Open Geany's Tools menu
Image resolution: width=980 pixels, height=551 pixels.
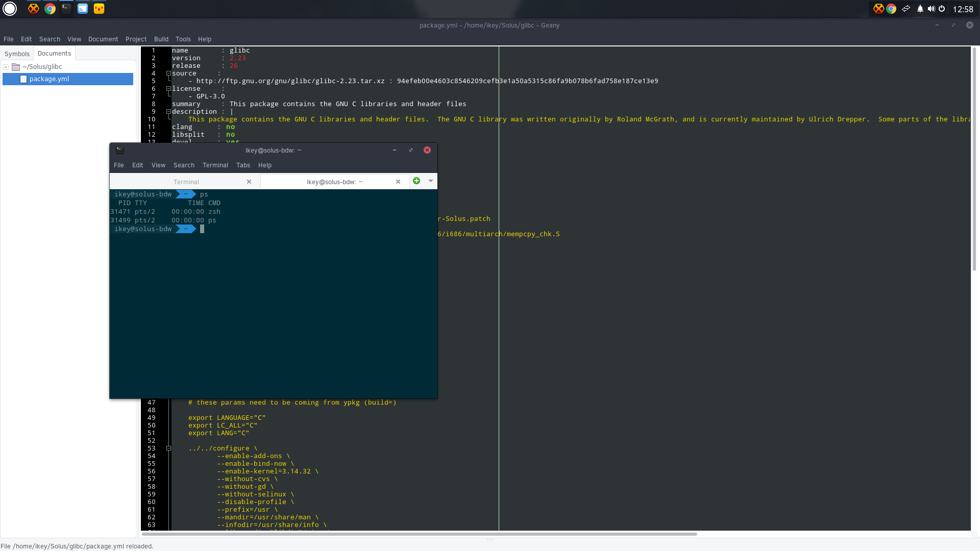click(x=183, y=39)
